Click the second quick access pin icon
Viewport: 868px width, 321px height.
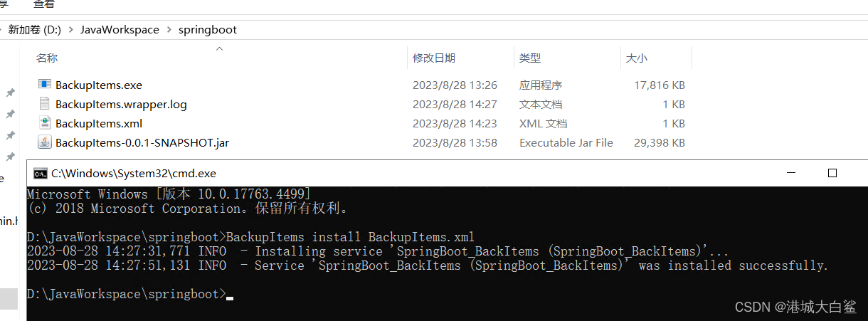point(10,114)
